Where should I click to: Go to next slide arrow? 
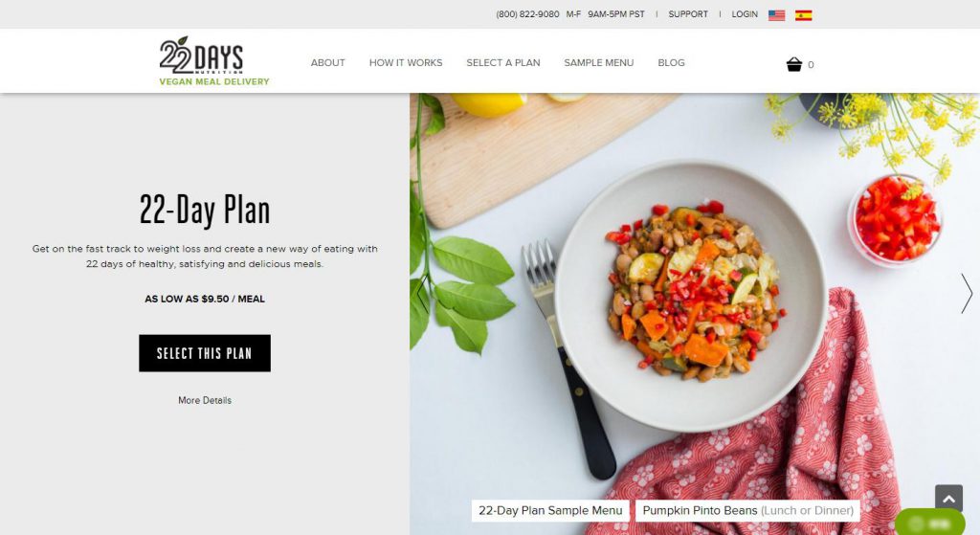967,293
